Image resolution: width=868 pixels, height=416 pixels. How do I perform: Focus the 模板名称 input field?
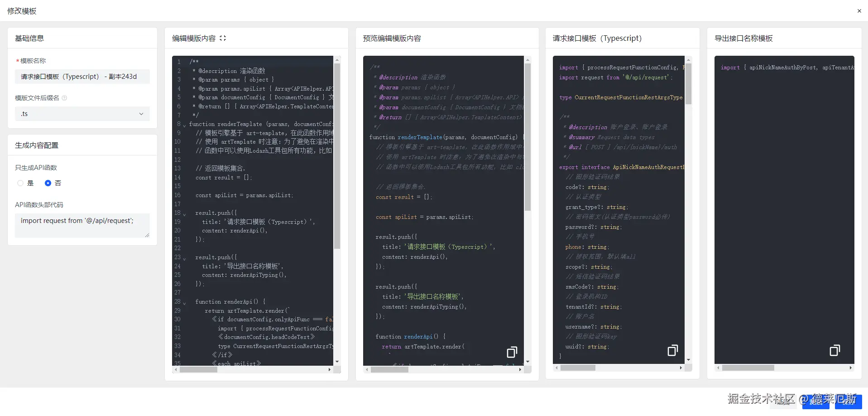point(82,77)
